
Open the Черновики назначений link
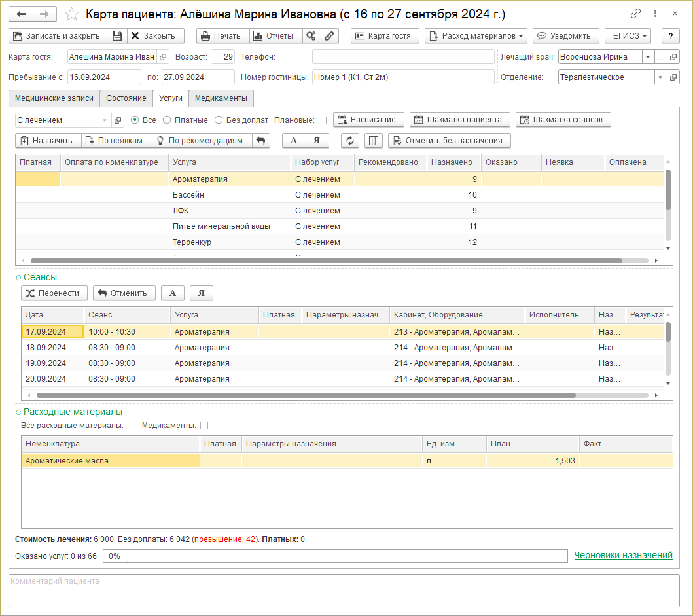pos(623,555)
